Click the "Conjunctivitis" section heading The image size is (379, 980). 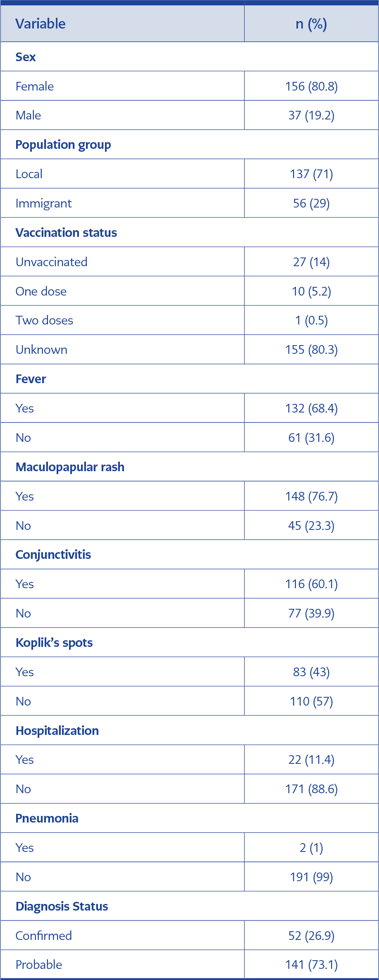click(x=53, y=555)
